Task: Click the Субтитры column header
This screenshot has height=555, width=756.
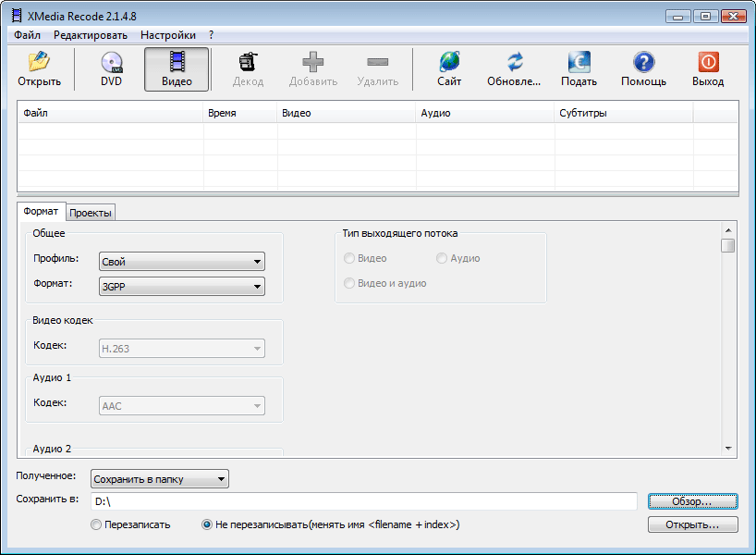Action: pos(624,113)
